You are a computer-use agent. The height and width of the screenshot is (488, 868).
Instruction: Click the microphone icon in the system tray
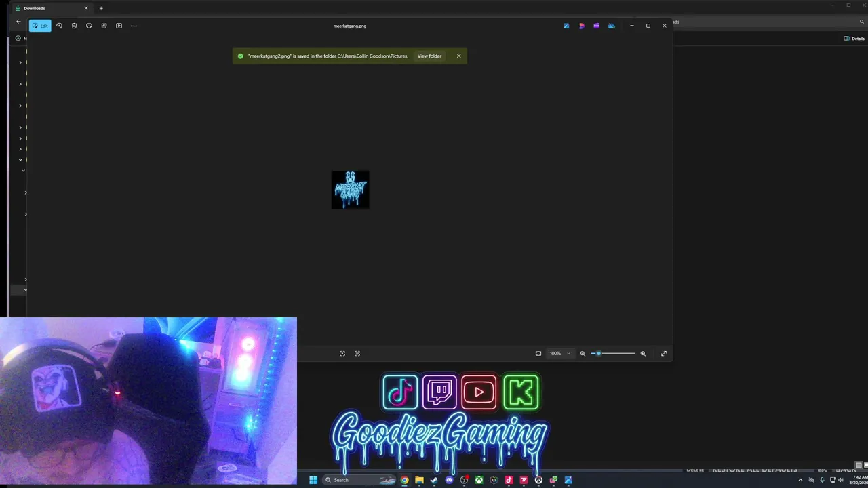coord(822,480)
